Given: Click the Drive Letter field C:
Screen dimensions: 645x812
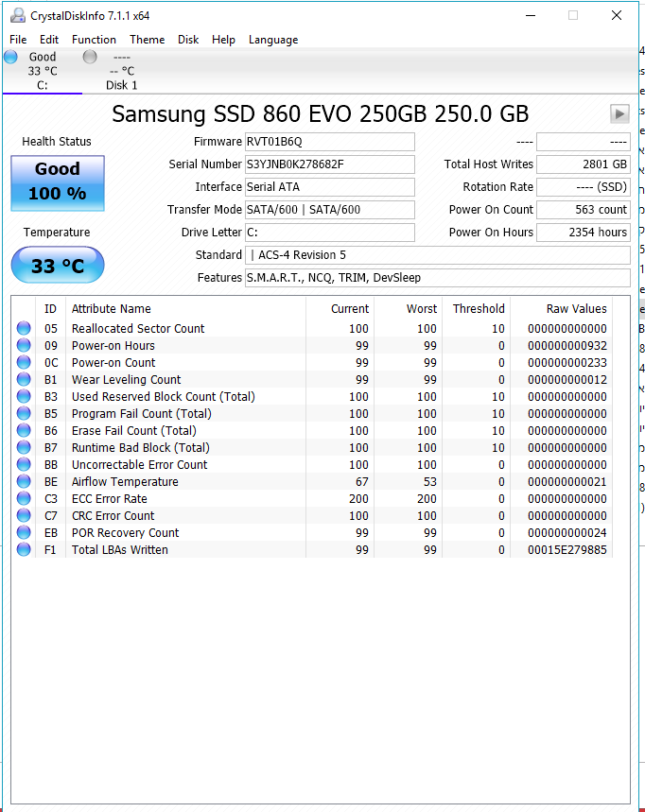Looking at the screenshot, I should pos(329,232).
